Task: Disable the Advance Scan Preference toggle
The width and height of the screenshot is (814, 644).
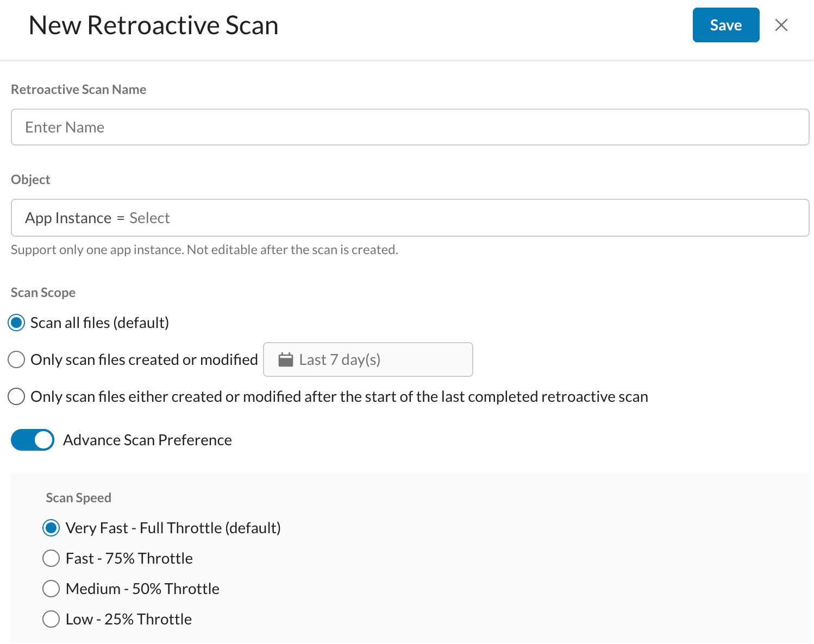Action: pos(33,440)
